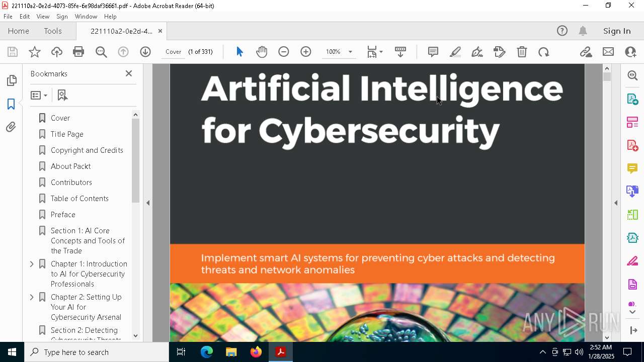This screenshot has height=362, width=644.
Task: Click the taskbar search box
Action: click(x=97, y=352)
